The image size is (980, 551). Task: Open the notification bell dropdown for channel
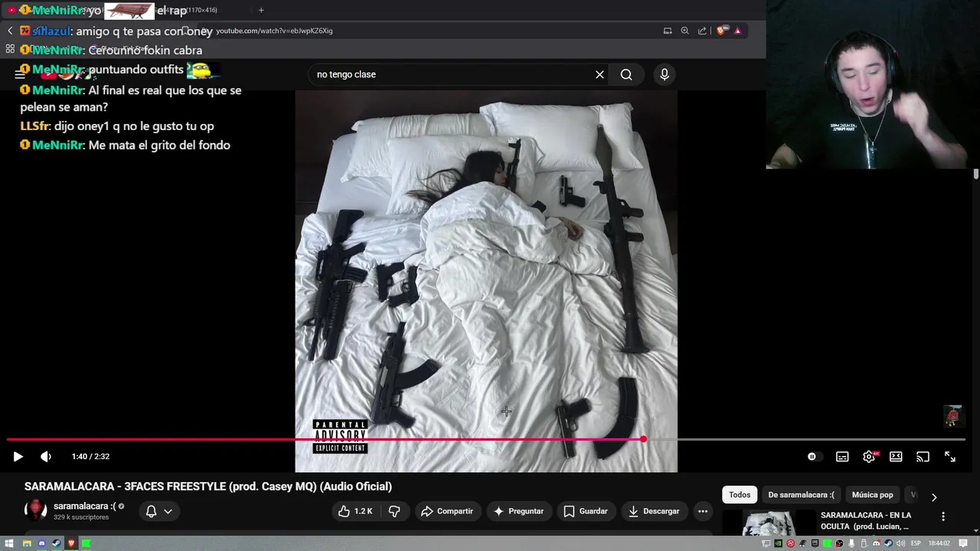click(x=159, y=511)
